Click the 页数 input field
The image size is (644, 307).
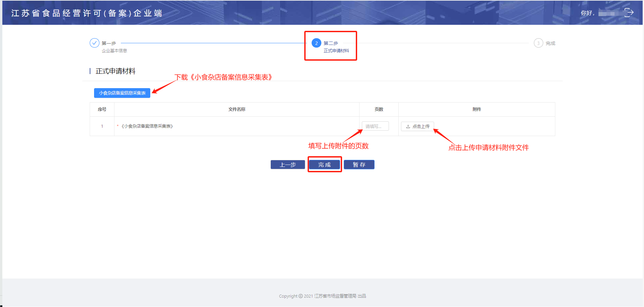[x=375, y=126]
